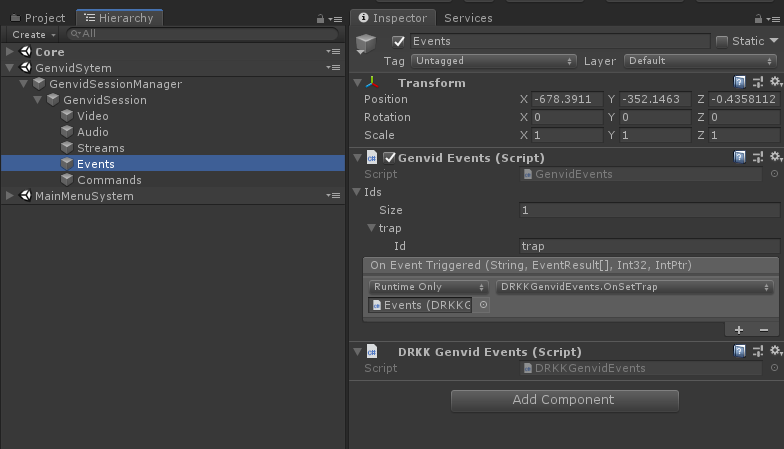Select the Inspector tab
784x449 pixels.
tap(393, 18)
